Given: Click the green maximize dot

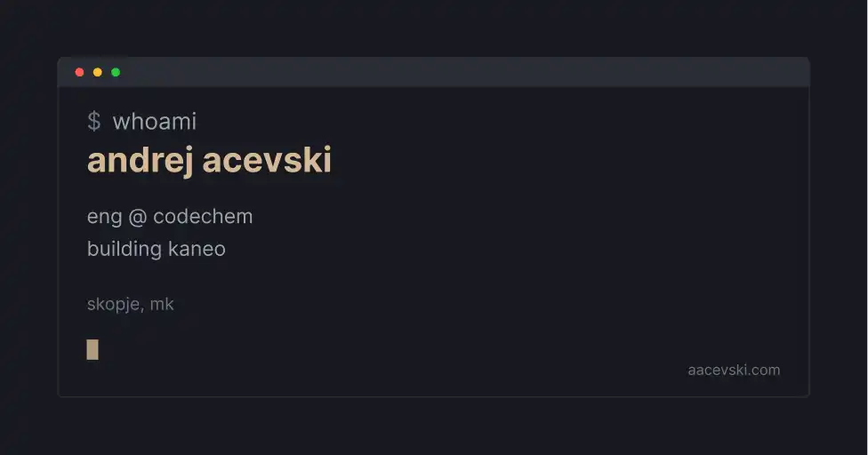Looking at the screenshot, I should pos(116,72).
